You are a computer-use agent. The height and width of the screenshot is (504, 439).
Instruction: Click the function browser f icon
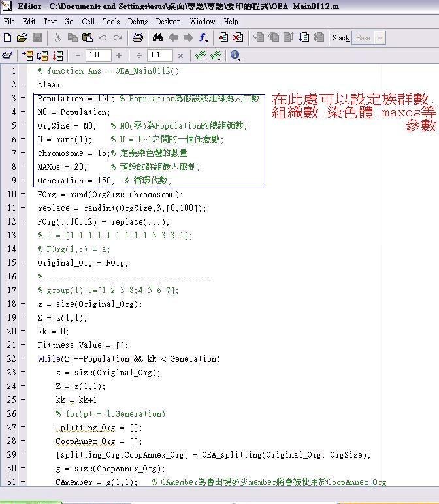click(x=203, y=38)
